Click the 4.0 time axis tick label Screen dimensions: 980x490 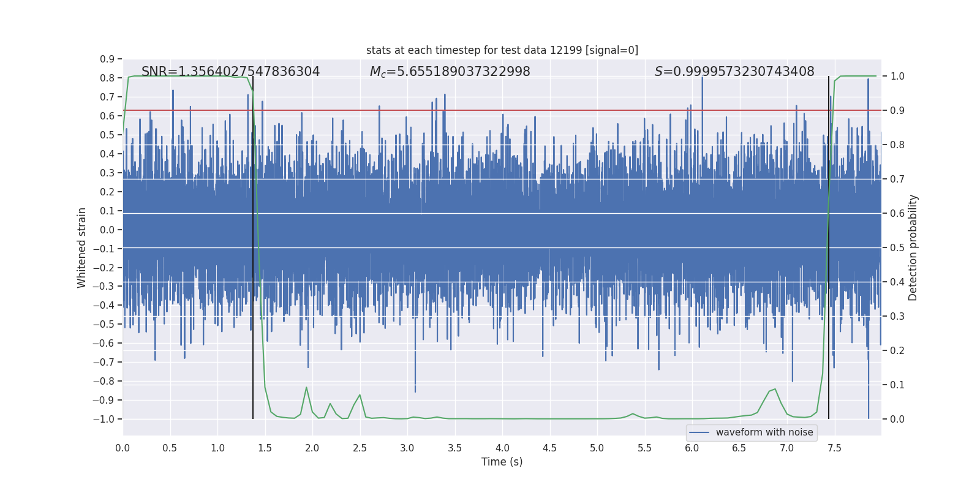pos(502,448)
